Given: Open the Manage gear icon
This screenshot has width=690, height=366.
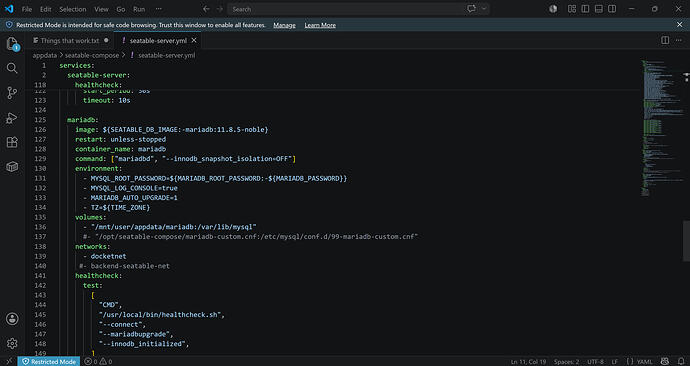Looking at the screenshot, I should 12,343.
